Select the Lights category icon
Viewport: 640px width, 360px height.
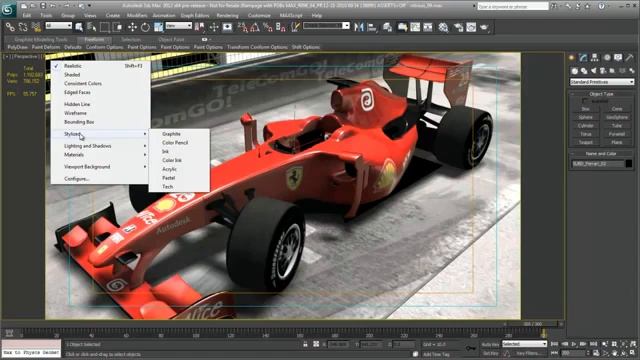593,71
